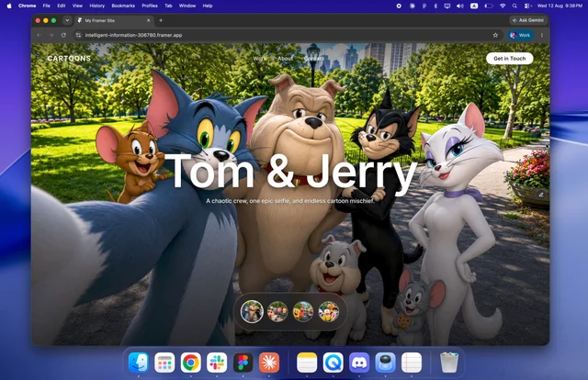Open the volume control in menu bar
The height and width of the screenshot is (380, 588).
point(460,6)
